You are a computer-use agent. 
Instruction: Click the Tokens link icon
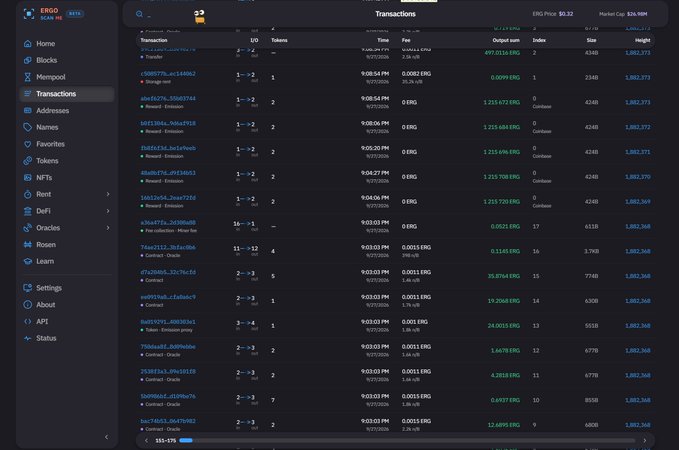tap(28, 161)
